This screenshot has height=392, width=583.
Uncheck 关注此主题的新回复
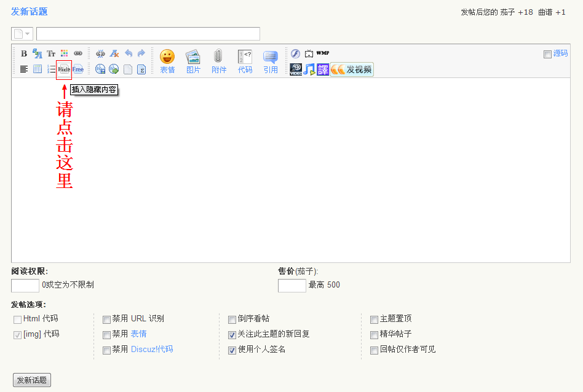[232, 335]
